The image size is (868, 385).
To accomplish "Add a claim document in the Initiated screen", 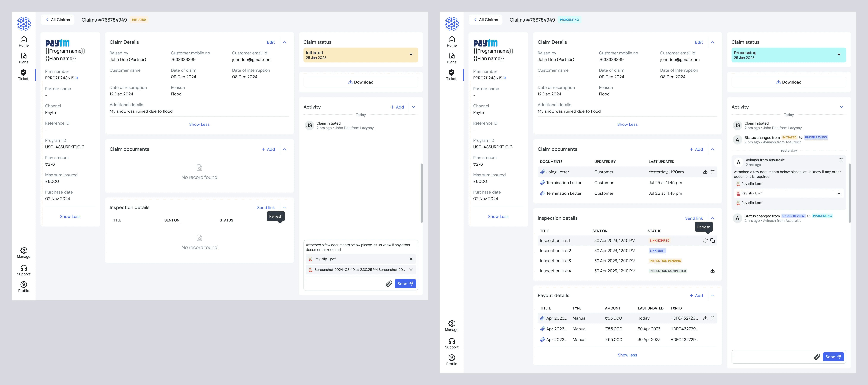I will 268,149.
